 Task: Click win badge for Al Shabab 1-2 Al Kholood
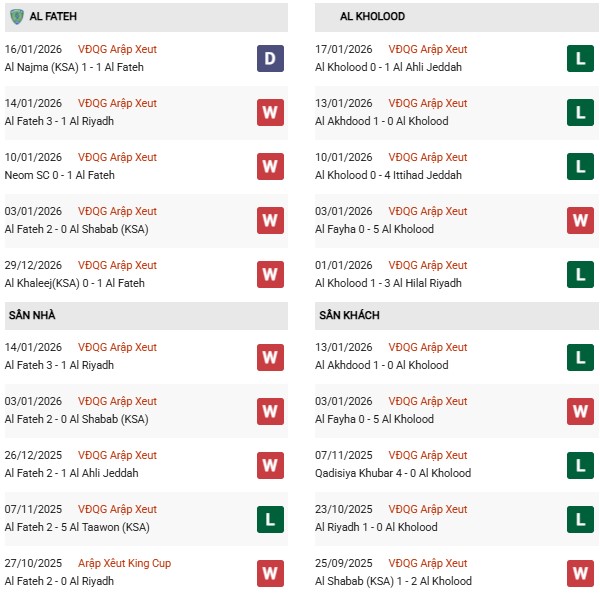pos(580,572)
